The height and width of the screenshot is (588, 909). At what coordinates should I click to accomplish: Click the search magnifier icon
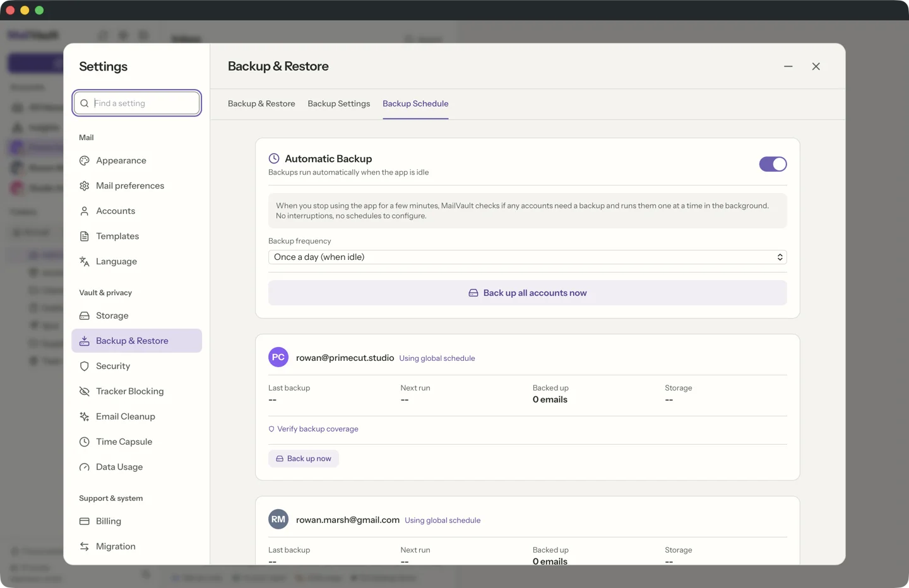85,103
